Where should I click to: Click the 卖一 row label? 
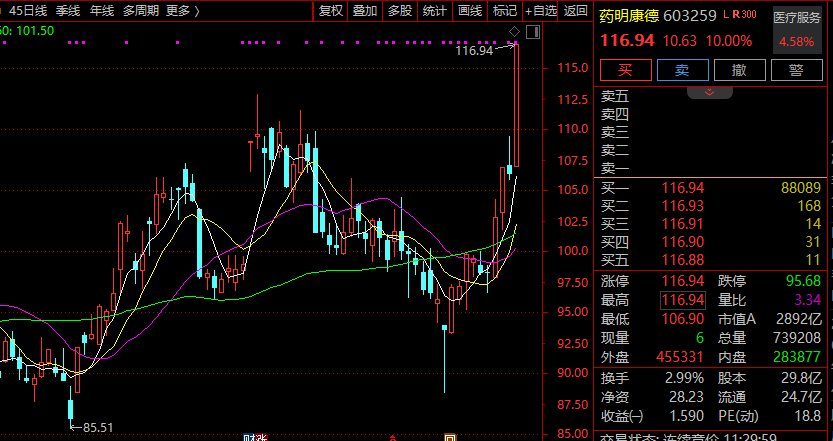(615, 169)
